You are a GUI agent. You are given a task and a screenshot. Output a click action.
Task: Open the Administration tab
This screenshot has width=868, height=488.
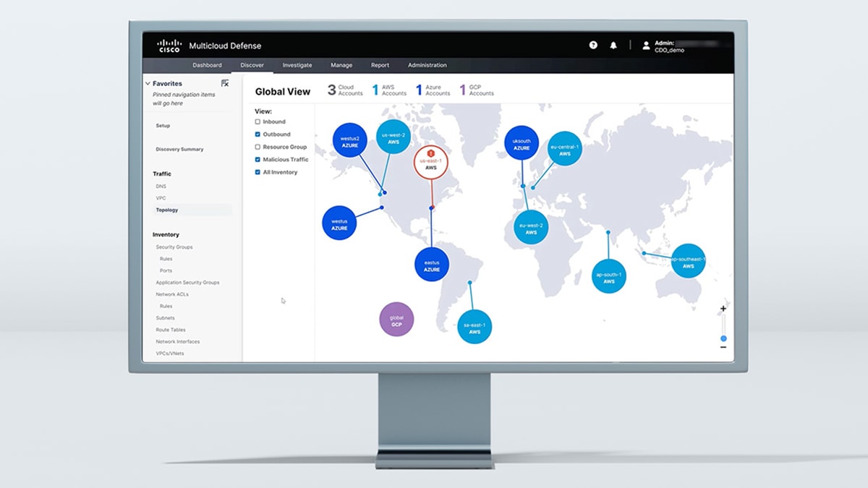[x=427, y=65]
